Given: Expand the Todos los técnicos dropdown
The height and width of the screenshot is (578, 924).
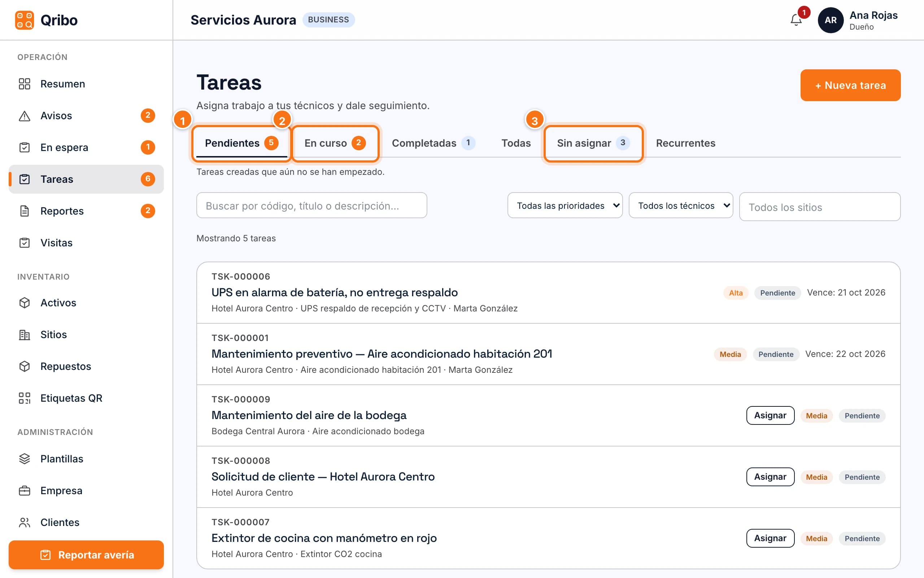Looking at the screenshot, I should coord(680,205).
